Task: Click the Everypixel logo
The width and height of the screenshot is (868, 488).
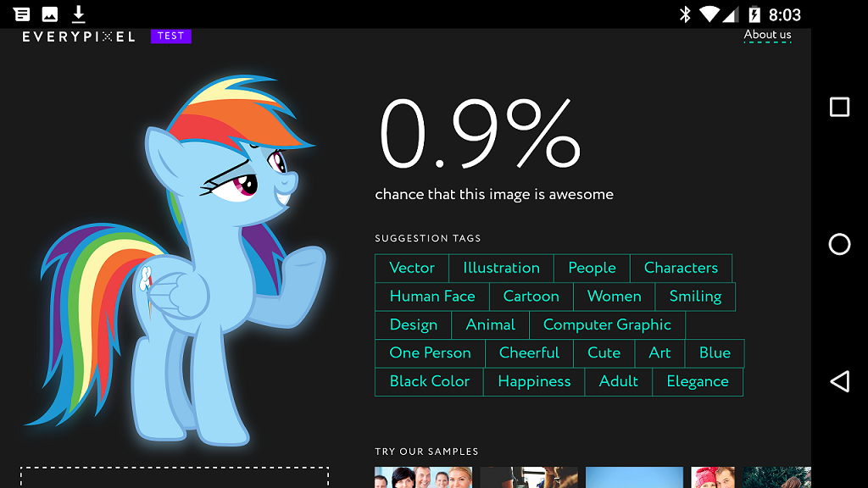Action: tap(79, 36)
